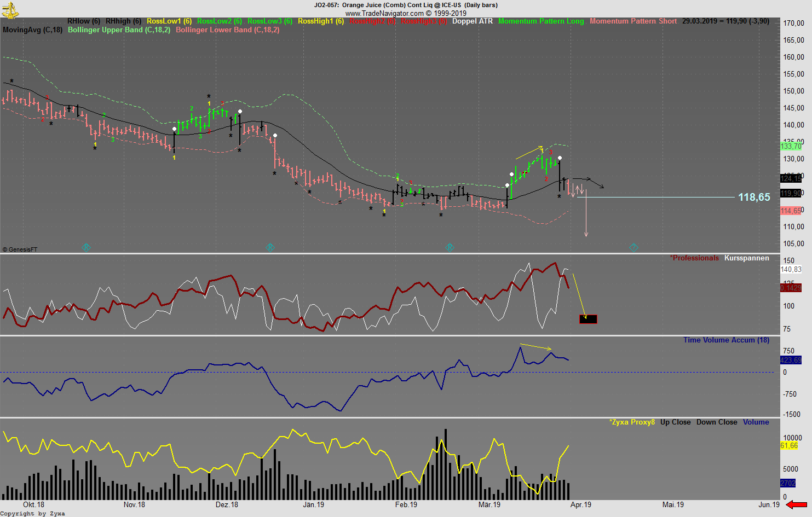Screen dimensions: 812x517
Task: Click the Bollinger Upper Band (C,18,2) label
Action: [x=119, y=30]
